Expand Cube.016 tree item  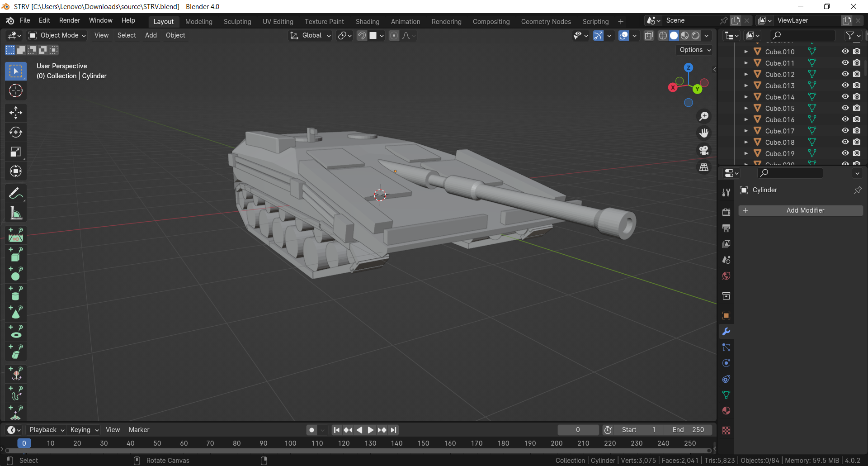pyautogui.click(x=746, y=119)
